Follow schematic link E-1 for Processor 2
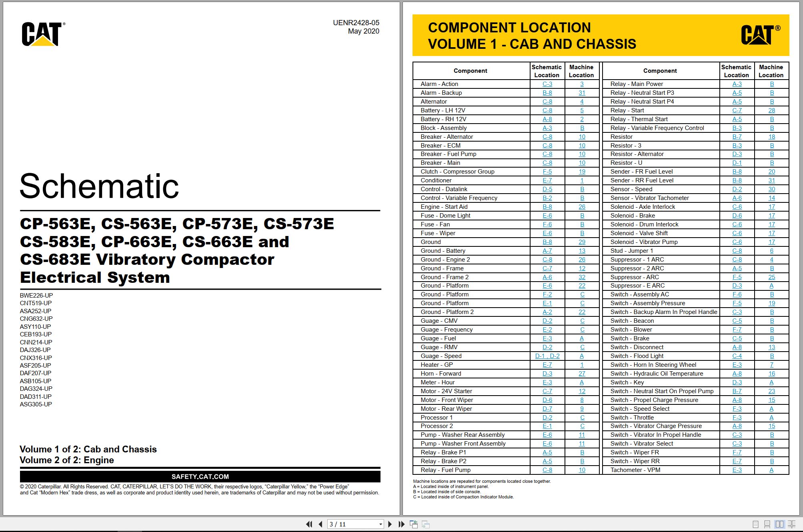Image resolution: width=803 pixels, height=532 pixels. pyautogui.click(x=547, y=426)
